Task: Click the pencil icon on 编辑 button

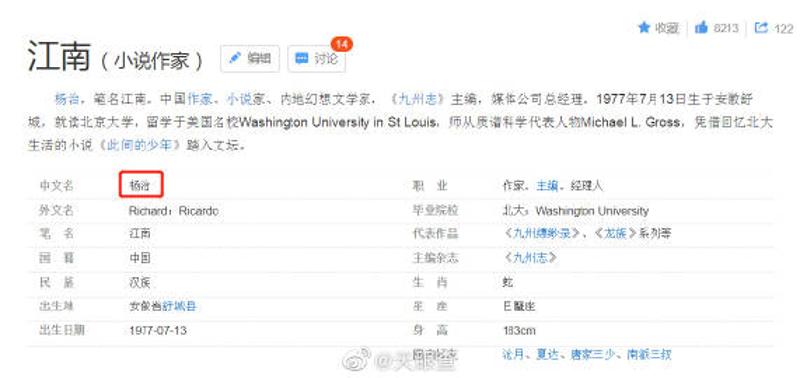Action: click(235, 58)
